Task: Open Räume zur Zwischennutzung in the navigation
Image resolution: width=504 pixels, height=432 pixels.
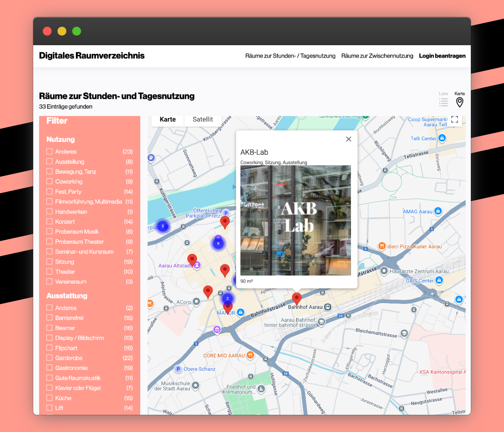Action: click(377, 56)
